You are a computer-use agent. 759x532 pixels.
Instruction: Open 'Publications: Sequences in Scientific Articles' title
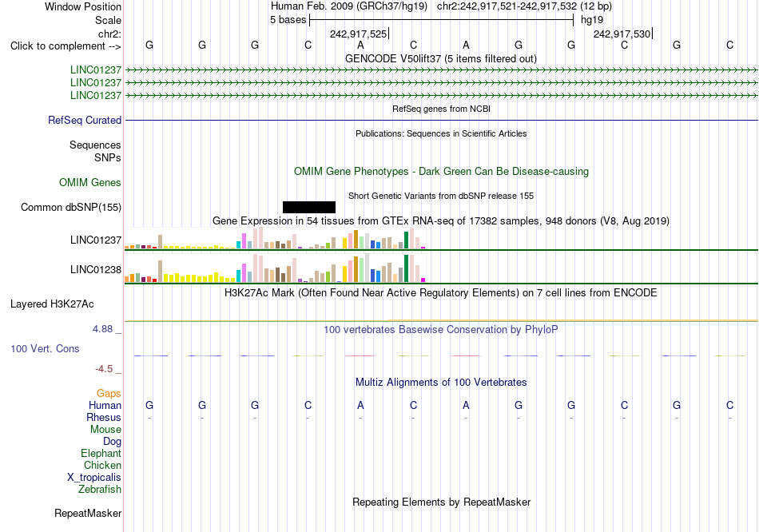pos(441,133)
